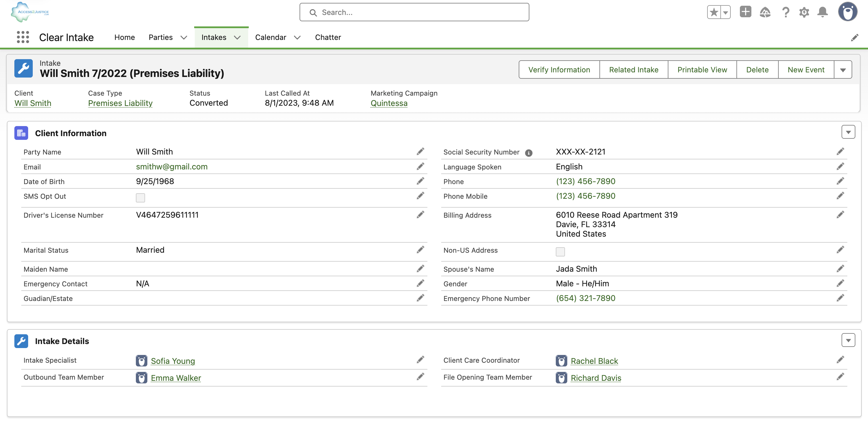Edit the Client Care Coordinator field
Image resolution: width=868 pixels, height=421 pixels.
(x=840, y=360)
